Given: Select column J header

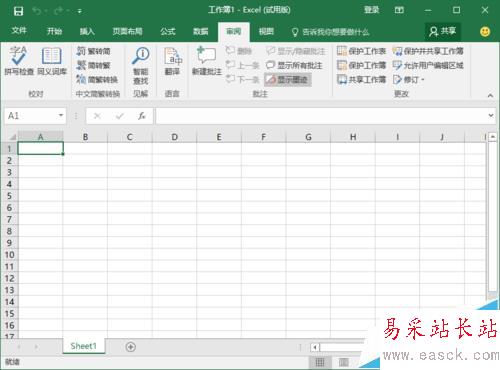Looking at the screenshot, I should 442,137.
